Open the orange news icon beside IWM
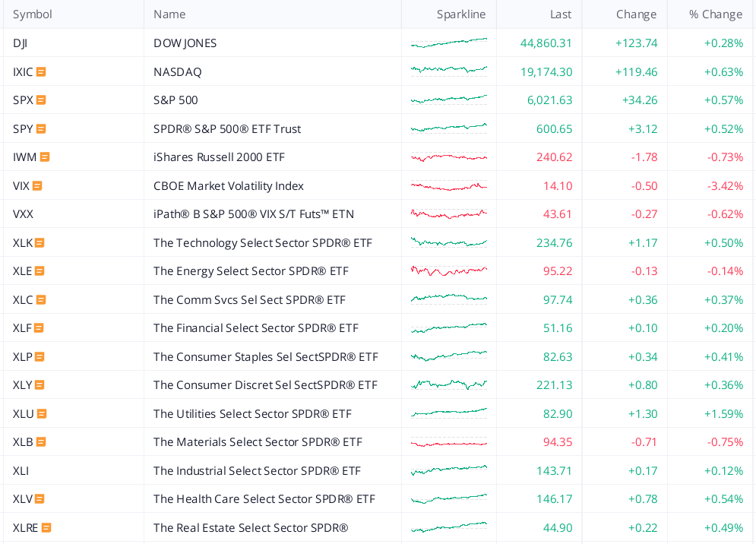756x544 pixels. click(45, 157)
